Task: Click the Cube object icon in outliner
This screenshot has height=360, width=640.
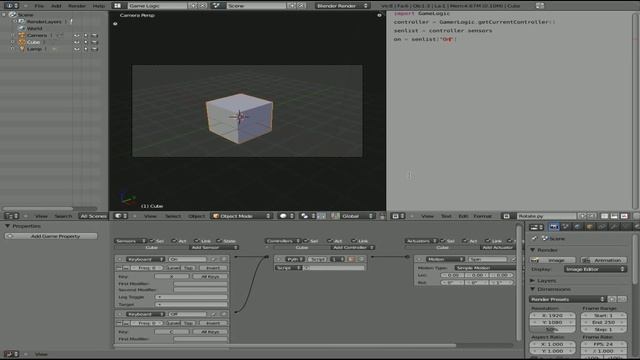Action: [x=22, y=42]
